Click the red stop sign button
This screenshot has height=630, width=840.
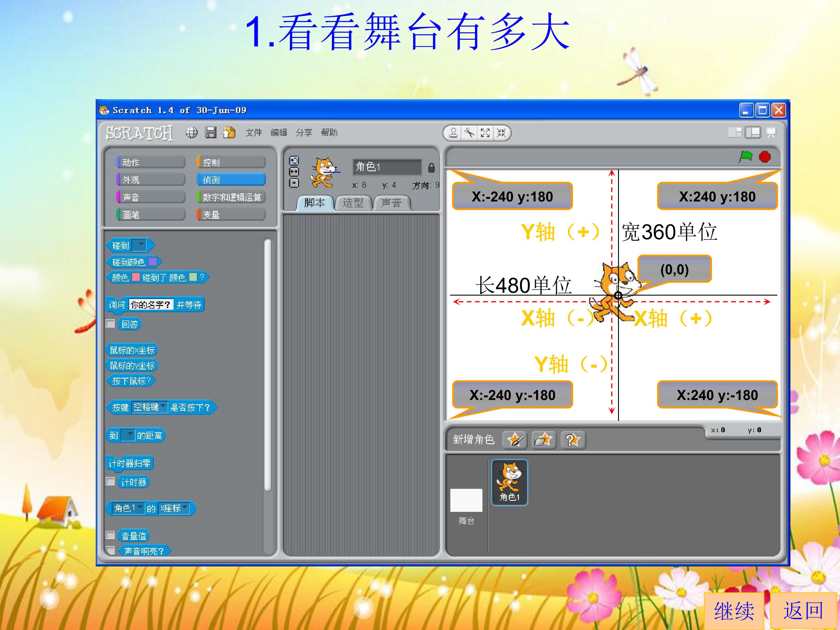point(765,157)
